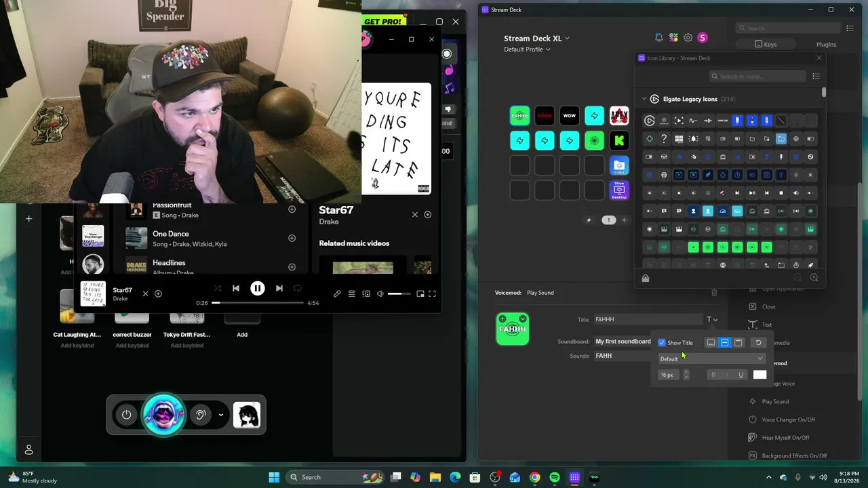Select the green K Kick key
Viewport: 868px width, 488px height.
tap(619, 140)
